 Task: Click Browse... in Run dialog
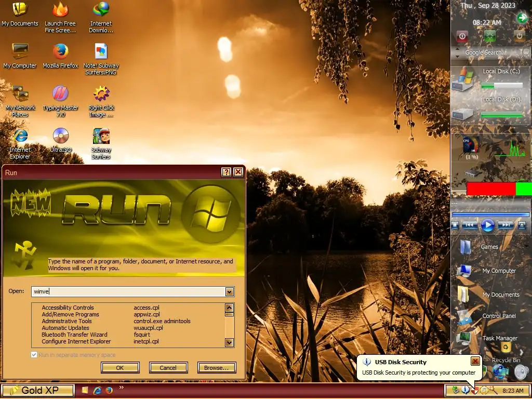click(217, 368)
